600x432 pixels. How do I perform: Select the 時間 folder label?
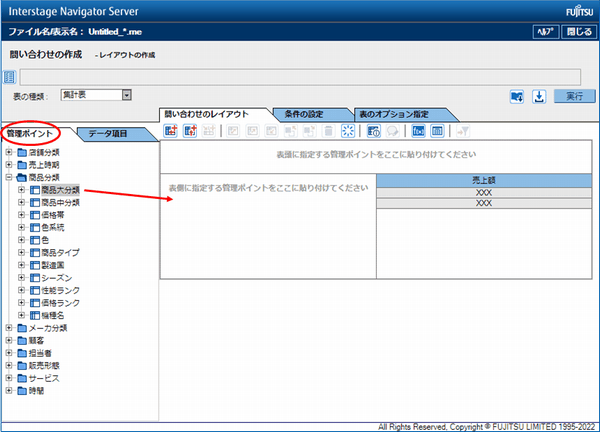36,391
